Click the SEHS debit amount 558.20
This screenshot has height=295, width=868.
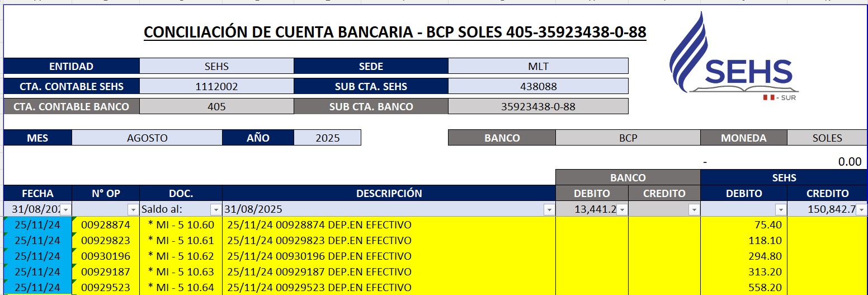[x=744, y=288]
